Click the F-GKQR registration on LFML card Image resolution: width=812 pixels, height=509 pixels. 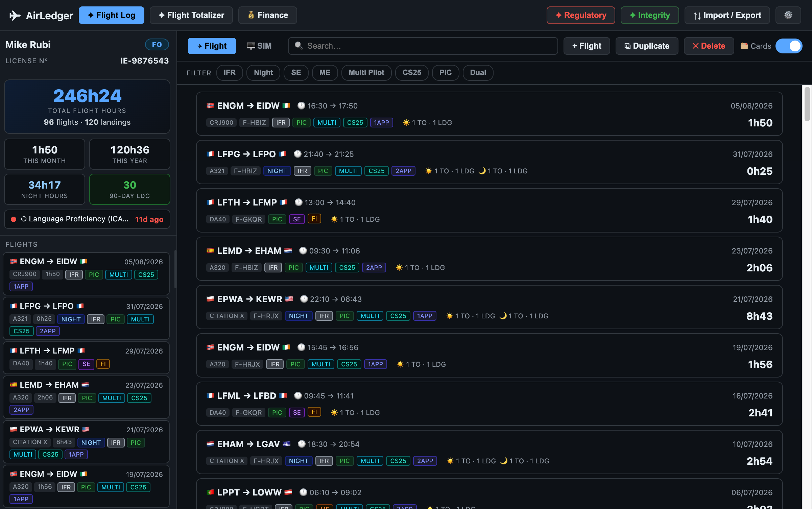[249, 413]
